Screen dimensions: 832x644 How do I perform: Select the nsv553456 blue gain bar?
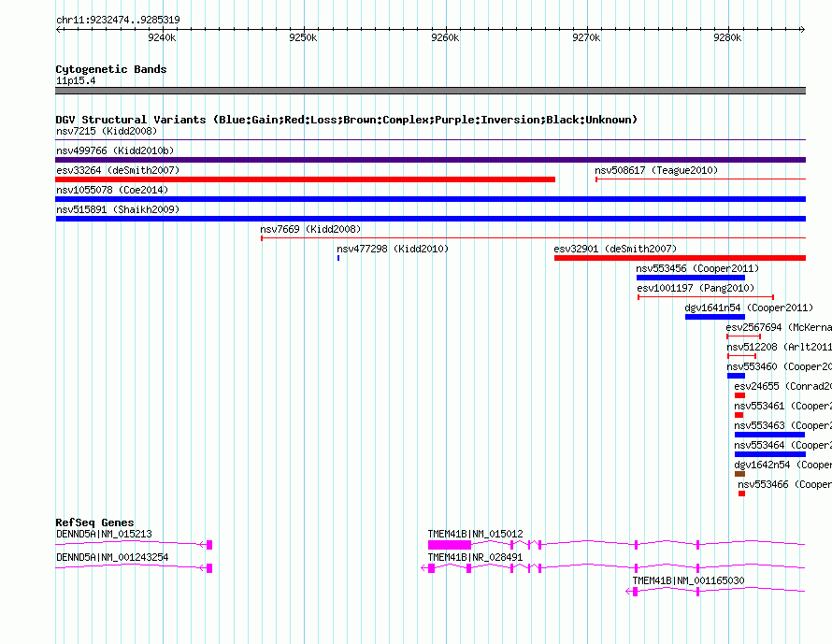[x=690, y=278]
